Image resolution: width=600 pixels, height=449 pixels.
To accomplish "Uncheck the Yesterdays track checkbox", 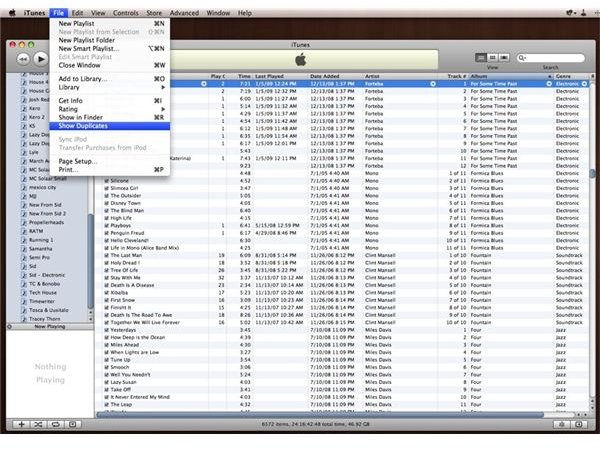I will 106,330.
